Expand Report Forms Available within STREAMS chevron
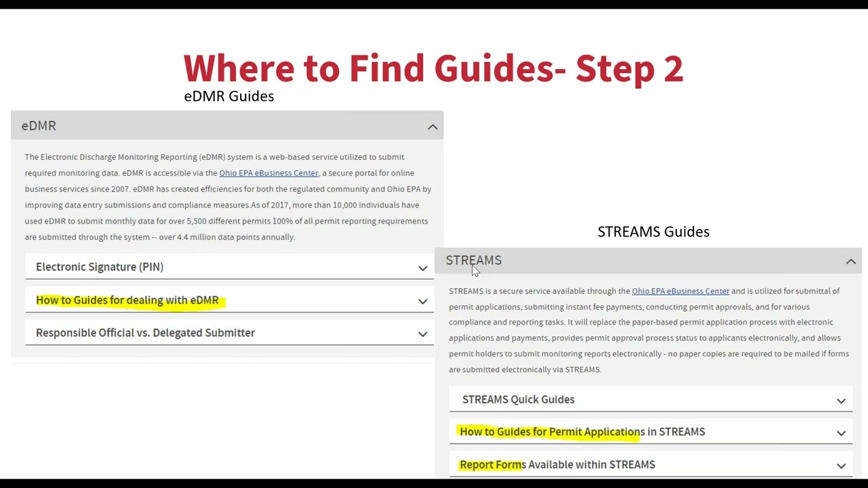 tap(841, 466)
